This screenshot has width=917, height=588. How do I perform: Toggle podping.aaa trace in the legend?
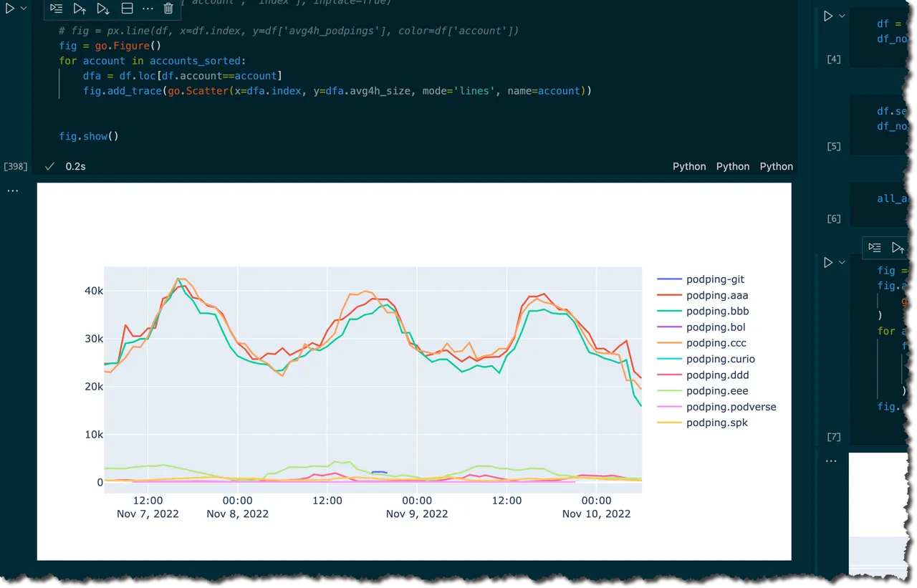(703, 295)
